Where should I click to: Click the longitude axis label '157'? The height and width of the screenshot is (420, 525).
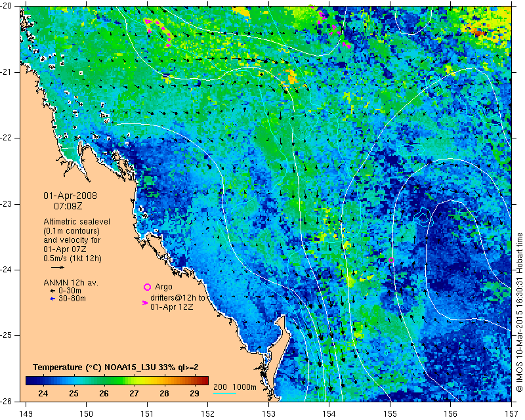click(x=512, y=414)
